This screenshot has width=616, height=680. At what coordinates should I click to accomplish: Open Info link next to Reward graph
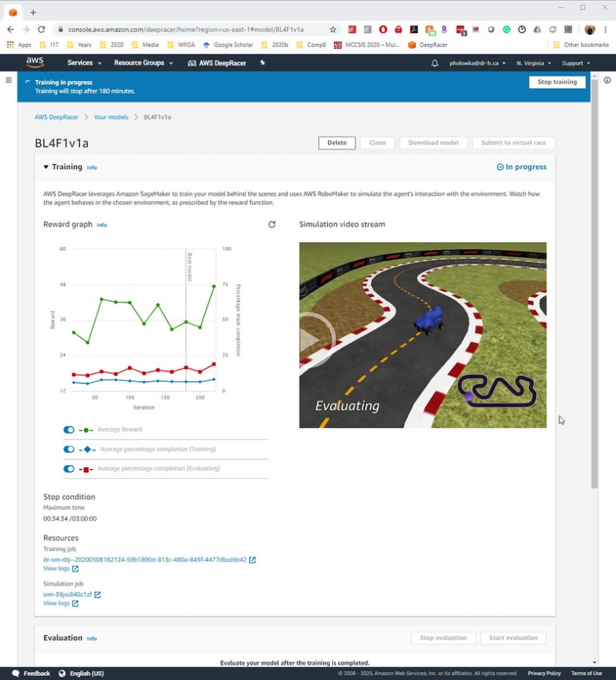point(102,225)
